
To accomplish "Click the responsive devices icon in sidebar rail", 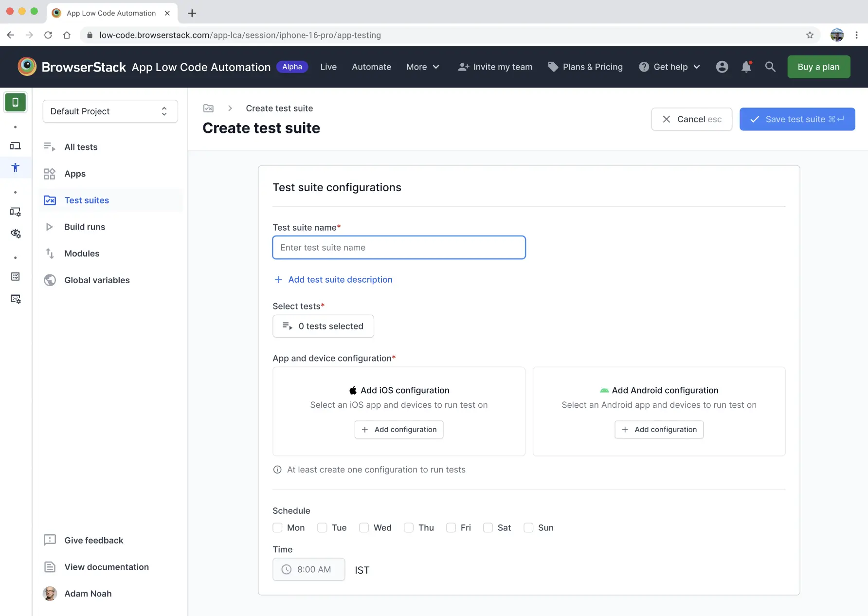I will [15, 145].
